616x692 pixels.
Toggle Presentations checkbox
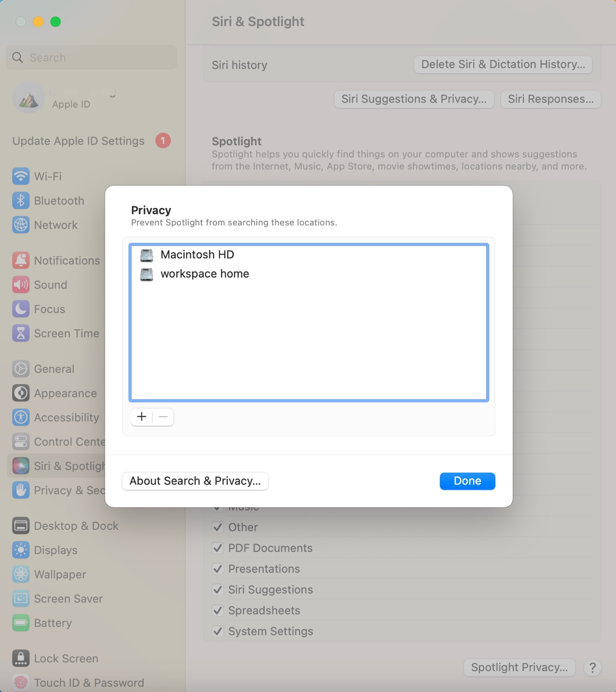218,569
